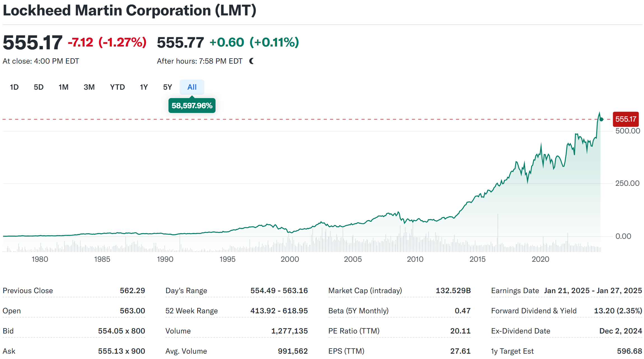644x359 pixels.
Task: Click the 250.00 y-axis label
Action: pos(627,183)
